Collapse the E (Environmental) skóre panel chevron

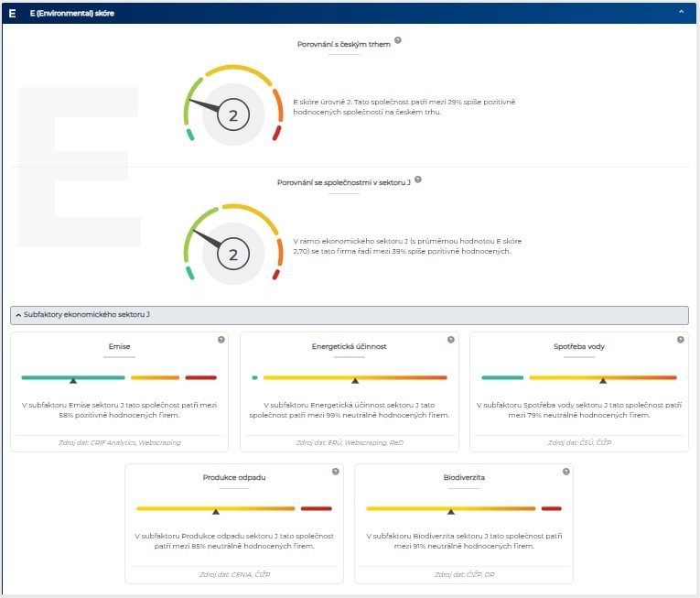681,13
